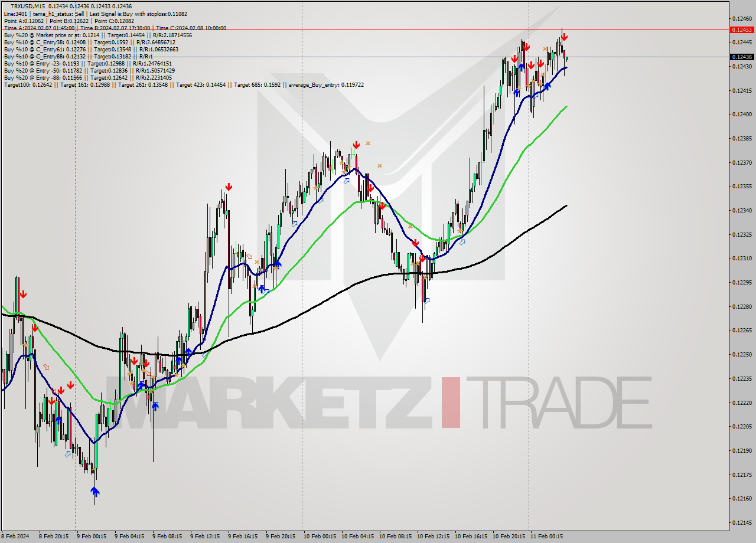Click the '9 Feb 00:15' time axis label
756x543 pixels.
92,537
